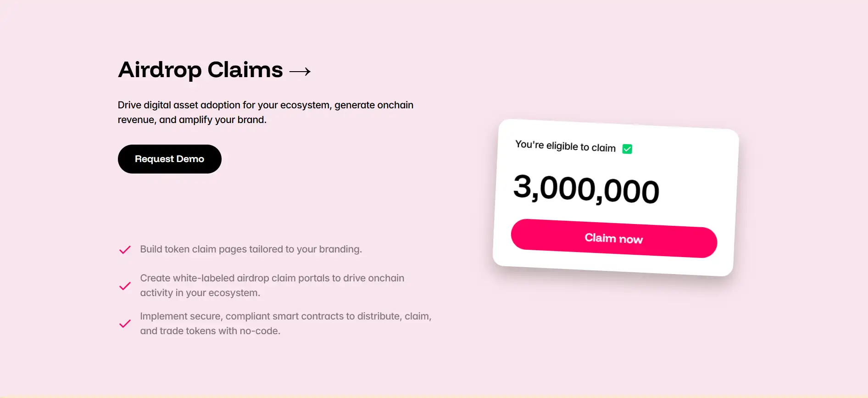Viewport: 868px width, 398px height.
Task: Click the checkmark beside "Build token claim pages"
Action: (125, 250)
